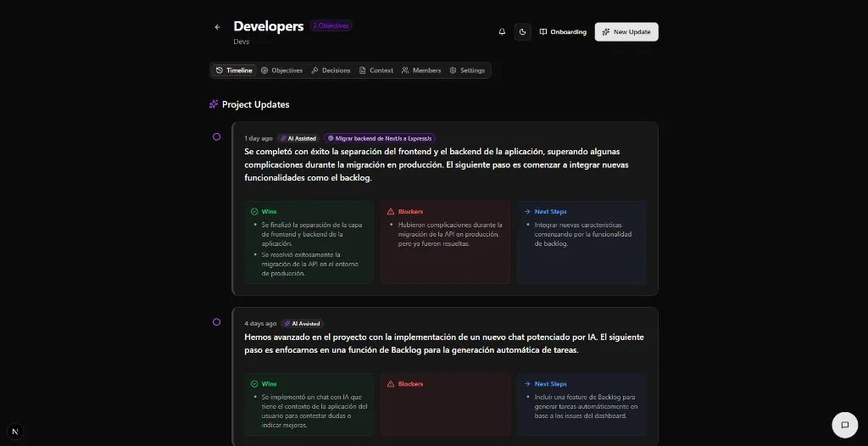868x446 pixels.
Task: Click the 2 Objectives badge
Action: (331, 25)
